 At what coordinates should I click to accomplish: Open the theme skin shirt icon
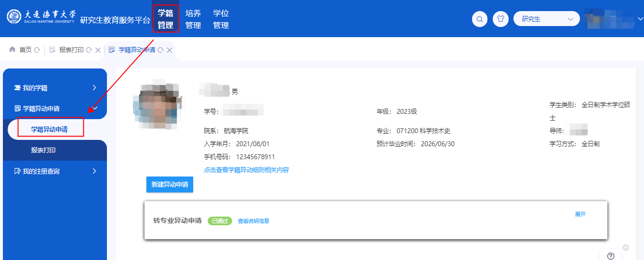pos(500,19)
